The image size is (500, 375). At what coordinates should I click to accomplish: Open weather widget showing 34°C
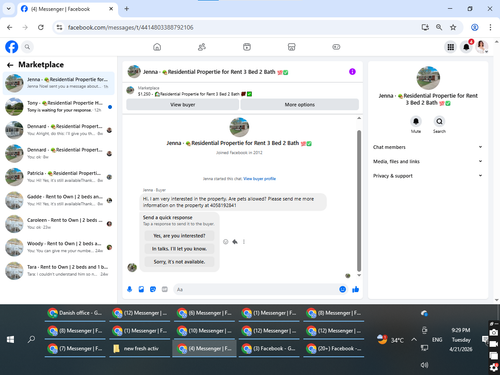[390, 340]
